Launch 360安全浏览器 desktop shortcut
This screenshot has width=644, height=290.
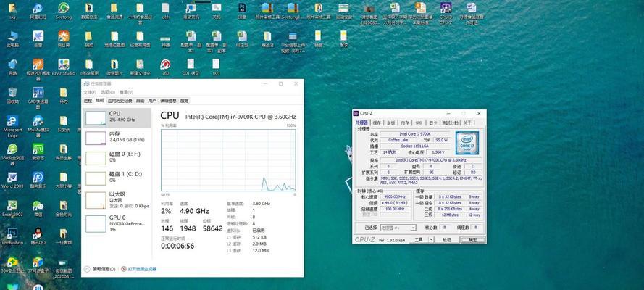12,154
